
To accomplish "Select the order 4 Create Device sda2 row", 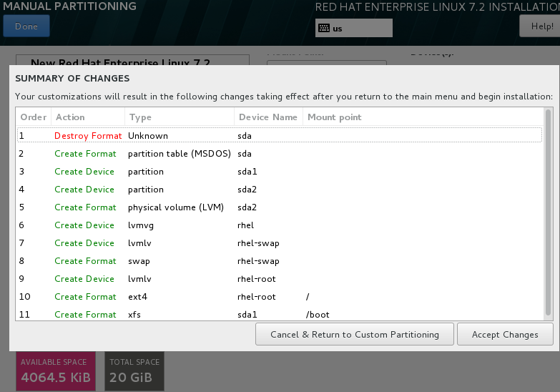I will pos(280,190).
